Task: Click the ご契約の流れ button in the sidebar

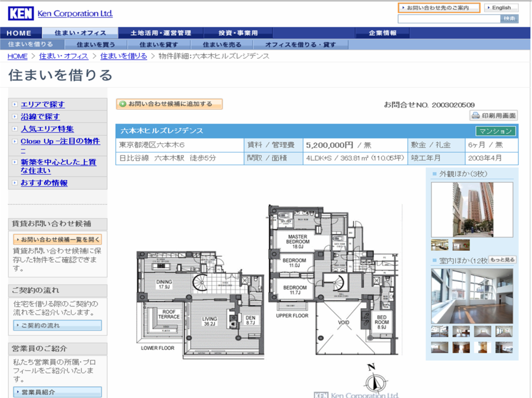Action: point(57,325)
